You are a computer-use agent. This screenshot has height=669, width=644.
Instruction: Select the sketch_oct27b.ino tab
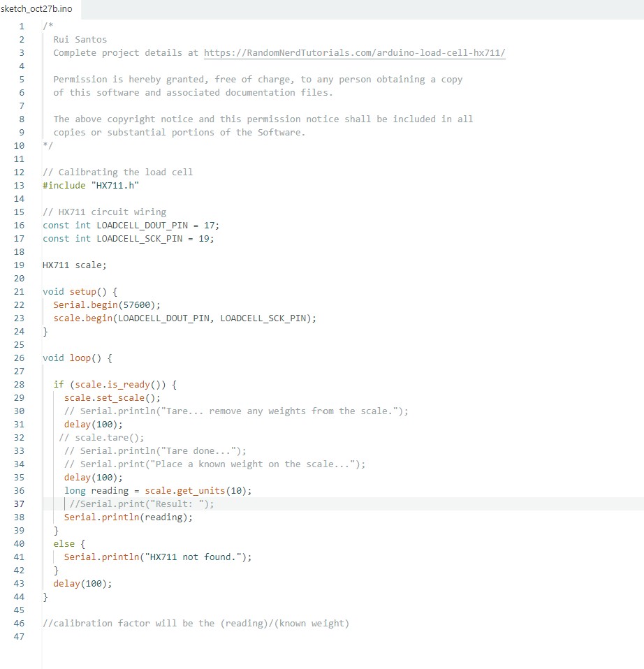tap(41, 10)
